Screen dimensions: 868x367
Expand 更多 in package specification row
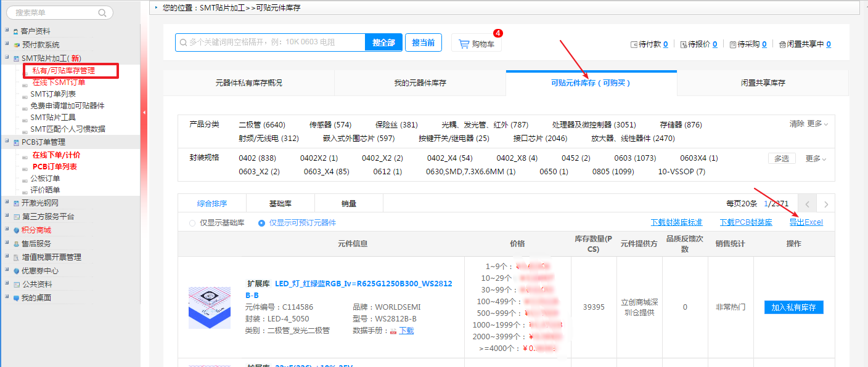[x=816, y=159]
